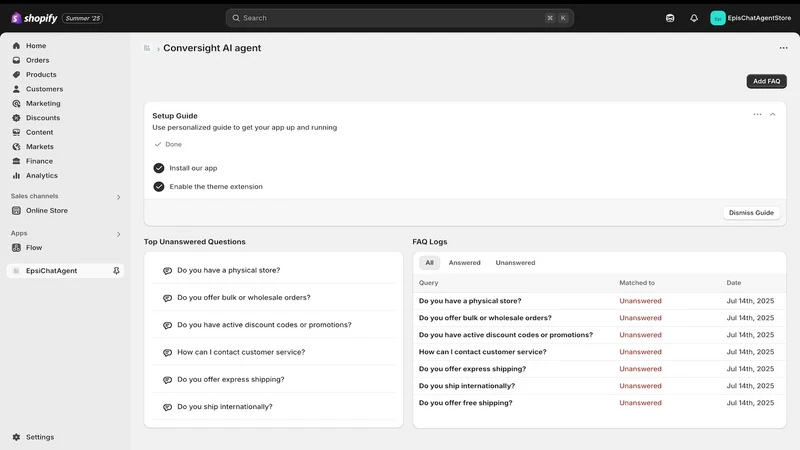Open the Setup Guide ellipsis menu
The height and width of the screenshot is (450, 800).
[x=757, y=114]
